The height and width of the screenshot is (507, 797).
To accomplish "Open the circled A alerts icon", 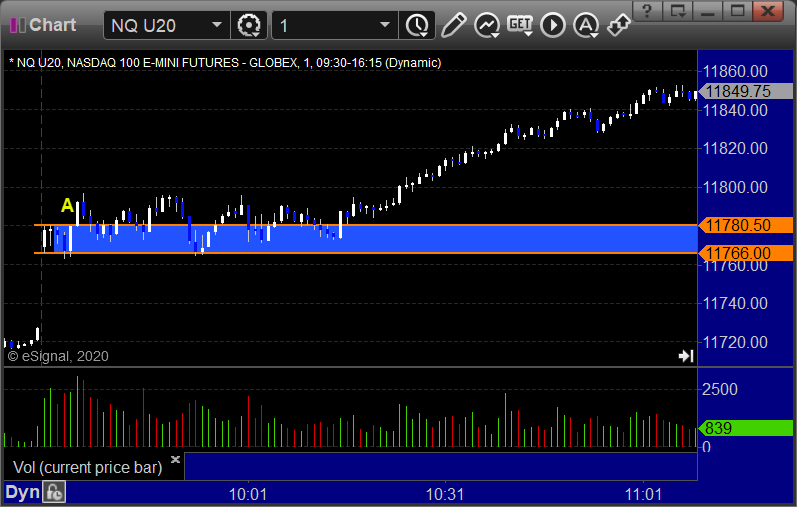I will pos(586,25).
